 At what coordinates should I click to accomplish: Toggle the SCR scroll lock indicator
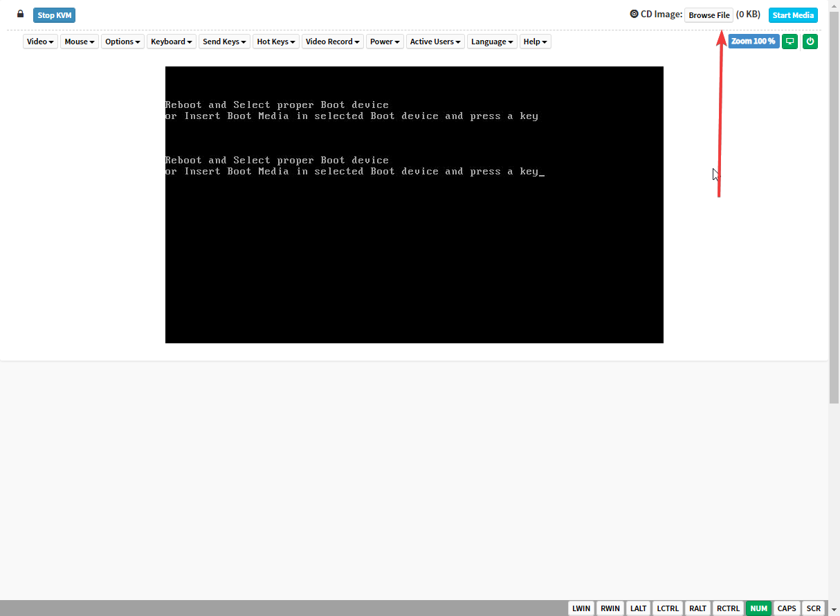pyautogui.click(x=814, y=608)
